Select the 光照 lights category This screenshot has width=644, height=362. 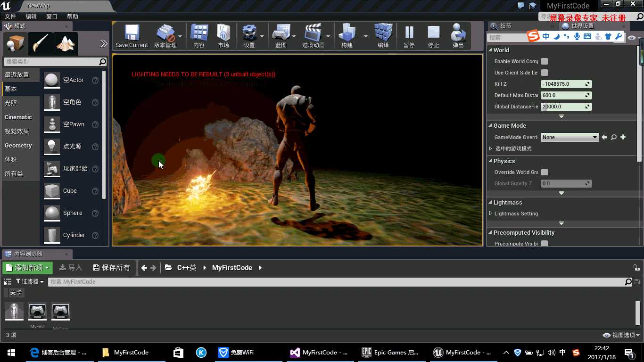click(x=11, y=103)
